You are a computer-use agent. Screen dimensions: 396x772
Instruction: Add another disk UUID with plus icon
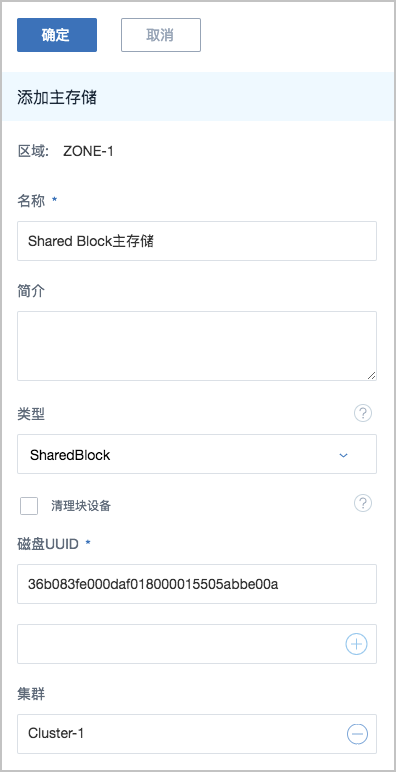coord(356,644)
